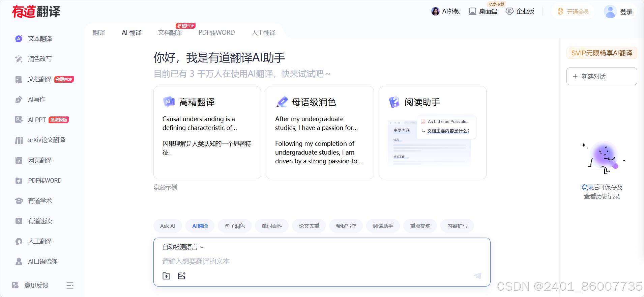Image resolution: width=644 pixels, height=297 pixels.
Task: Select the AI写作 pen icon
Action: tap(19, 100)
